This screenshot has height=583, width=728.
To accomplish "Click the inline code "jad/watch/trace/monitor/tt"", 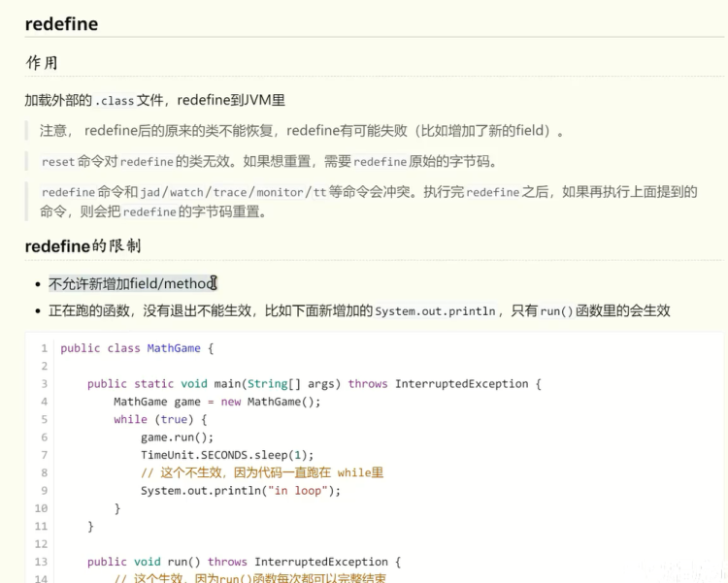I will (x=234, y=192).
